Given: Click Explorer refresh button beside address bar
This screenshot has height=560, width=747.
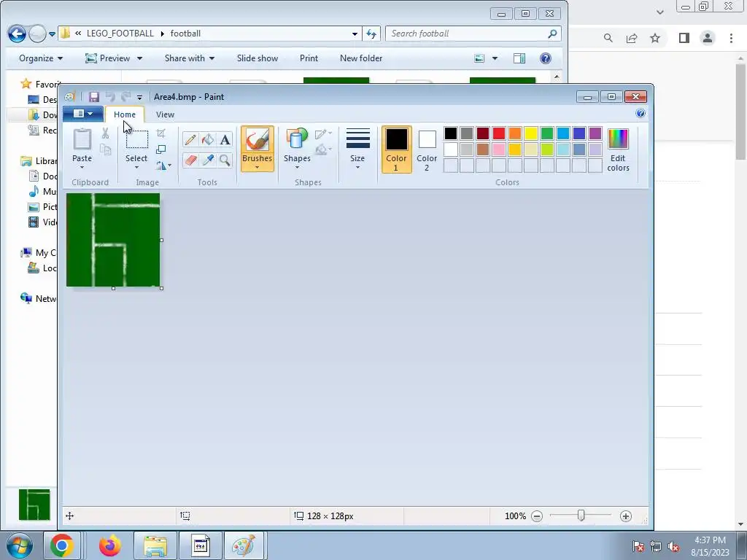Looking at the screenshot, I should pyautogui.click(x=371, y=34).
